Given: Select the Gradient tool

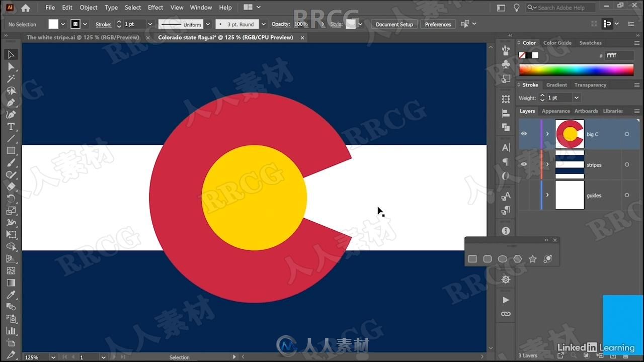Looking at the screenshot, I should pyautogui.click(x=11, y=283).
